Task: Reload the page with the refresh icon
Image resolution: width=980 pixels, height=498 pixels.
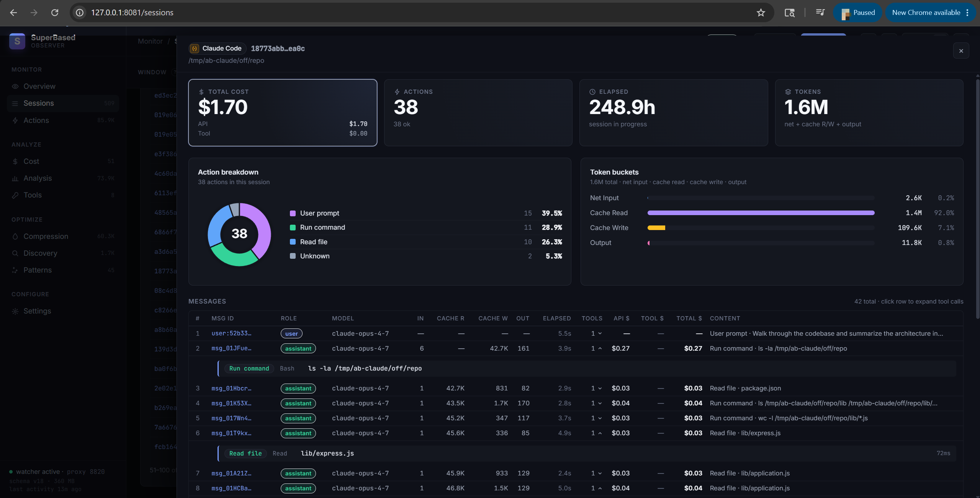Action: tap(55, 13)
